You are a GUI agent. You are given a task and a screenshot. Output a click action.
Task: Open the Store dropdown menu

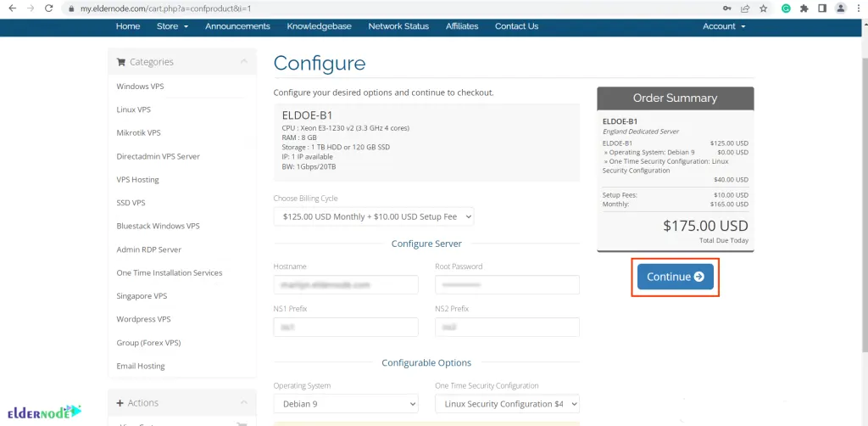pos(172,26)
